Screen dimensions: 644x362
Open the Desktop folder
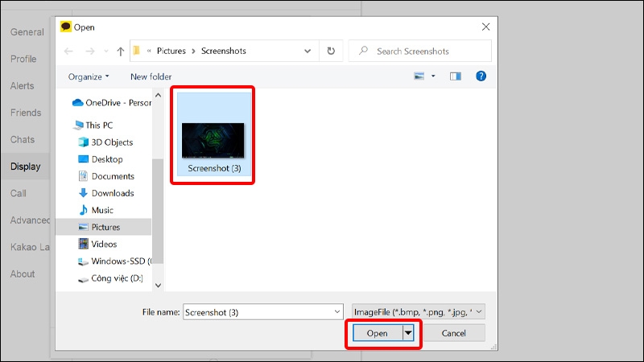pos(100,159)
